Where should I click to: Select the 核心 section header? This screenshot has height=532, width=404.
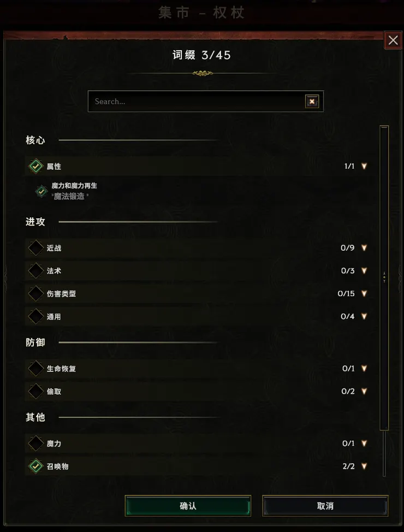tap(35, 140)
